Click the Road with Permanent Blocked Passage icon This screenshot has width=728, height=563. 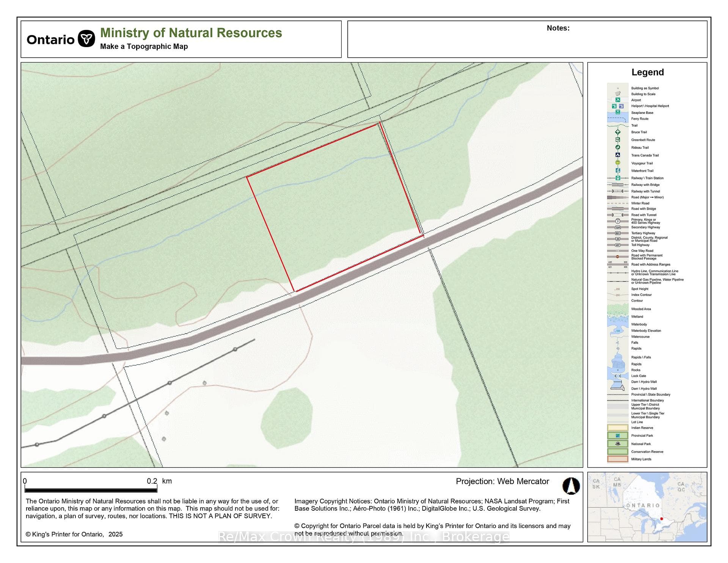pyautogui.click(x=618, y=257)
